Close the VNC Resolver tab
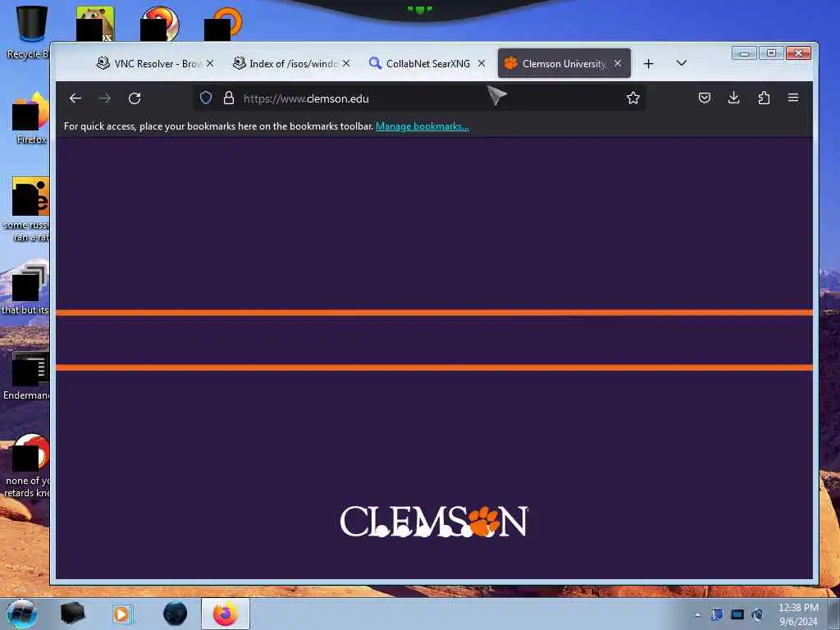 click(210, 63)
